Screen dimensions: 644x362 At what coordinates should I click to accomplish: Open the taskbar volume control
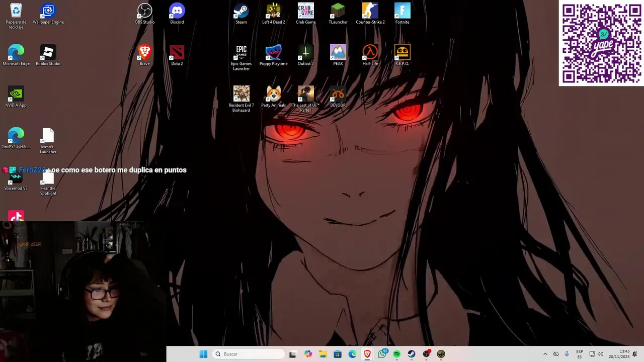coord(600,354)
